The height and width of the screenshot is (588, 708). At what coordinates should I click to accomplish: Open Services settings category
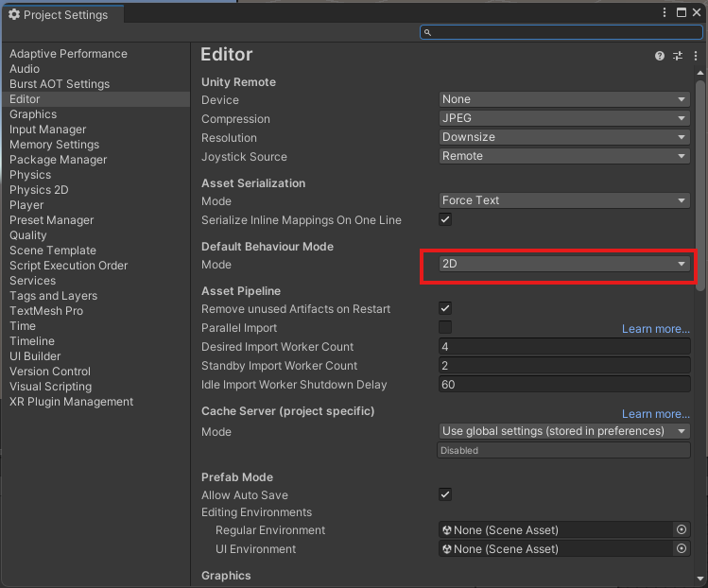click(x=32, y=281)
